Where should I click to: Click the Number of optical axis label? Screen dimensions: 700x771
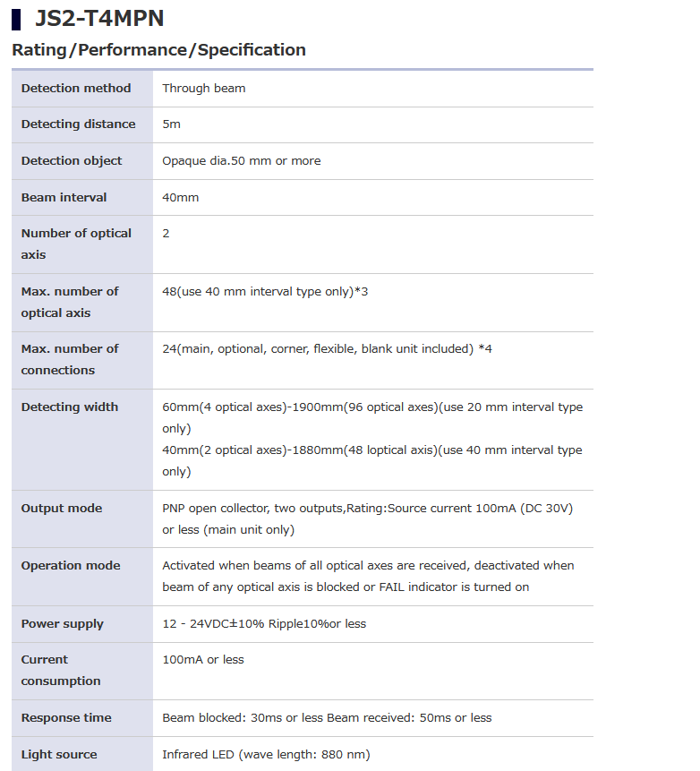pyautogui.click(x=76, y=244)
